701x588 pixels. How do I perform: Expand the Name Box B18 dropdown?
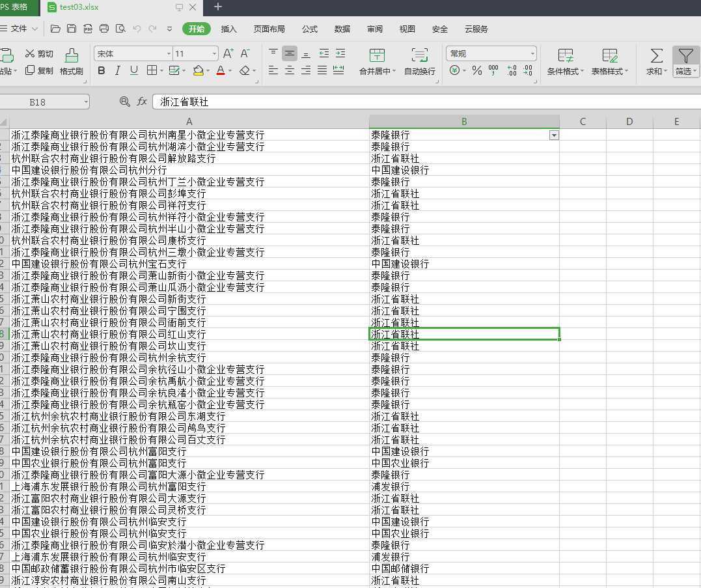pos(86,102)
